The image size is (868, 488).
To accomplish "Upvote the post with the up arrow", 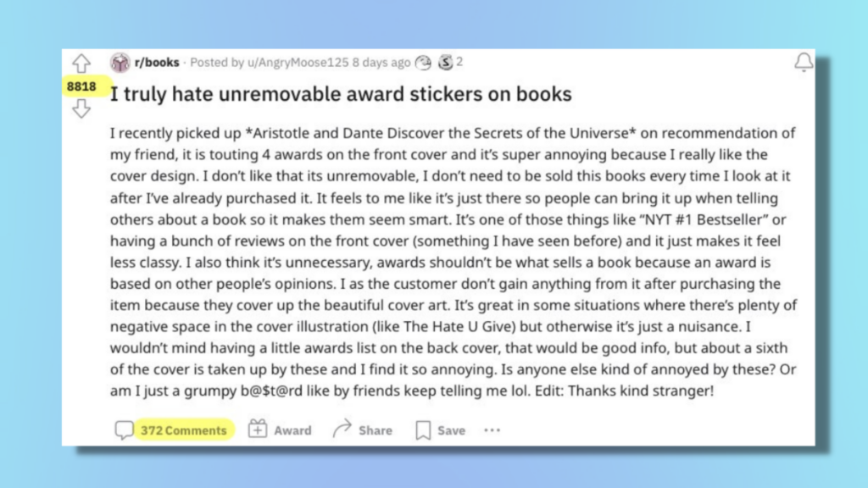I will [81, 63].
